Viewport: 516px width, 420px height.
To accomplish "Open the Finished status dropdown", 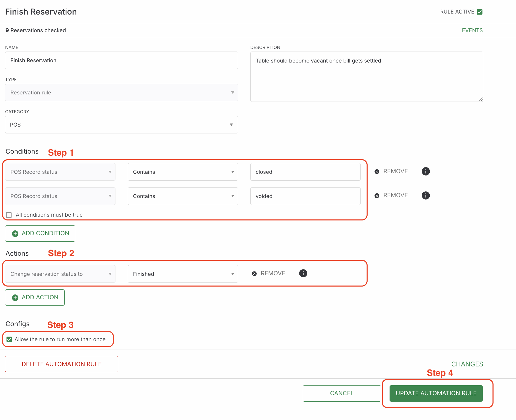I will coord(183,274).
